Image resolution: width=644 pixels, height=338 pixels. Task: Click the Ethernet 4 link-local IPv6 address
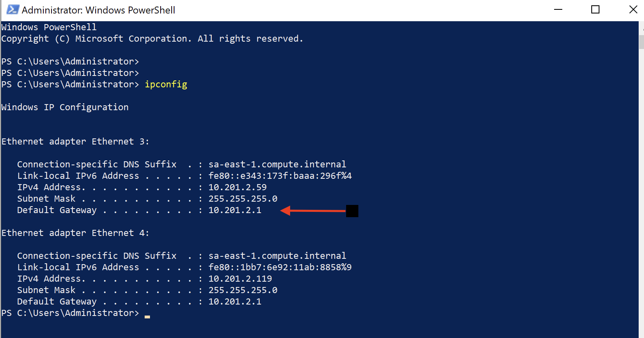[x=280, y=267]
